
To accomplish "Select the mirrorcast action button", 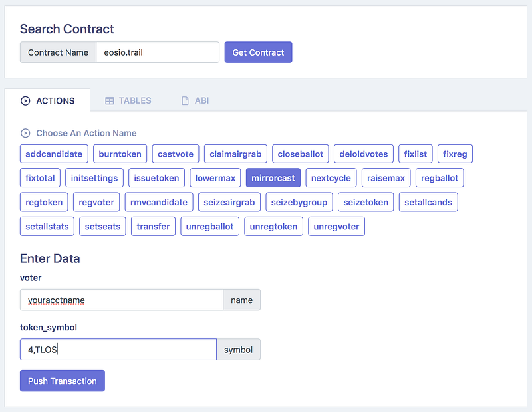I will 273,178.
